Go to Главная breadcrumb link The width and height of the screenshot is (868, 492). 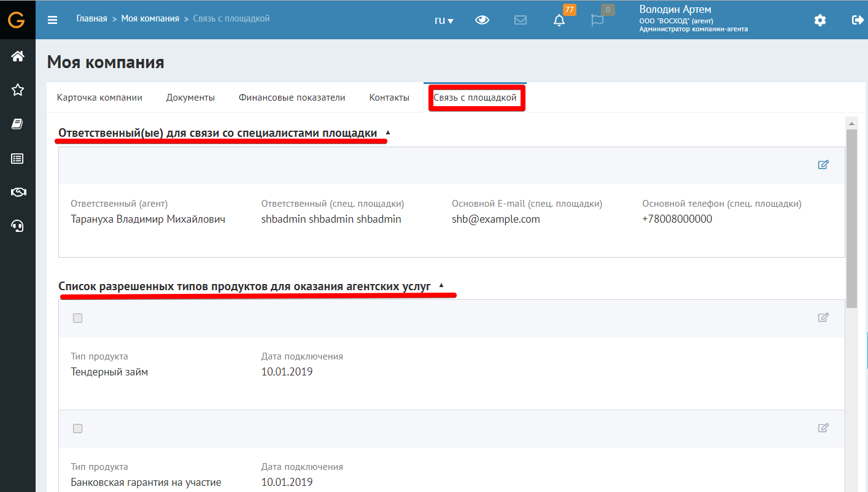coord(91,18)
